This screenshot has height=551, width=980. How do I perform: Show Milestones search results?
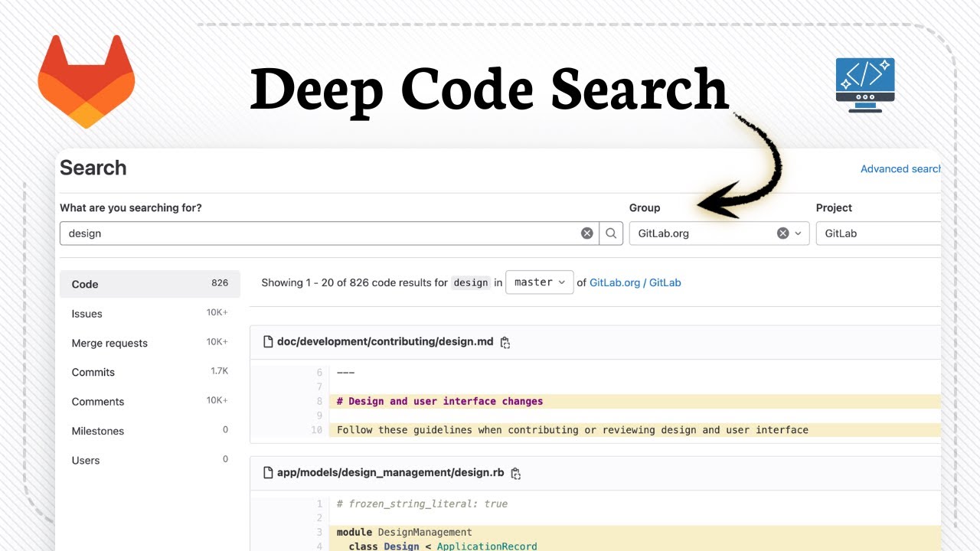150,431
